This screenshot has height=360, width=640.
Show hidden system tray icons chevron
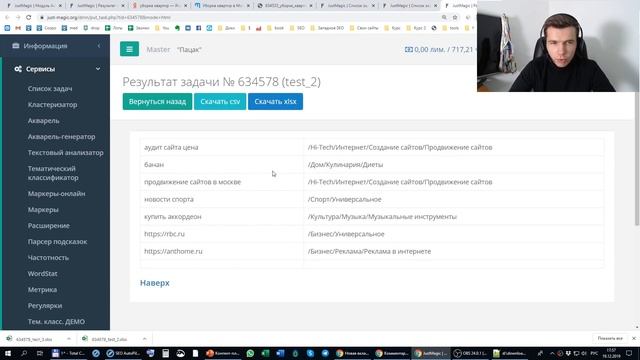coord(552,353)
